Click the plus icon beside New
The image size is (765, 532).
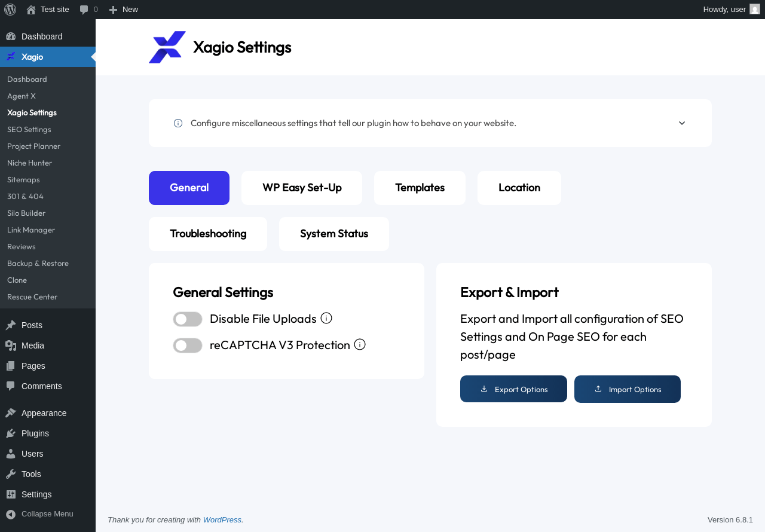113,10
